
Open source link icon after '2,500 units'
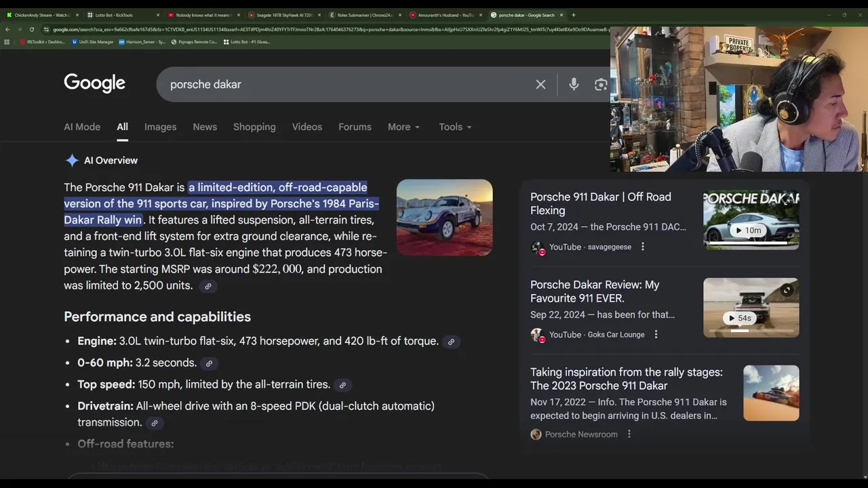(x=208, y=286)
